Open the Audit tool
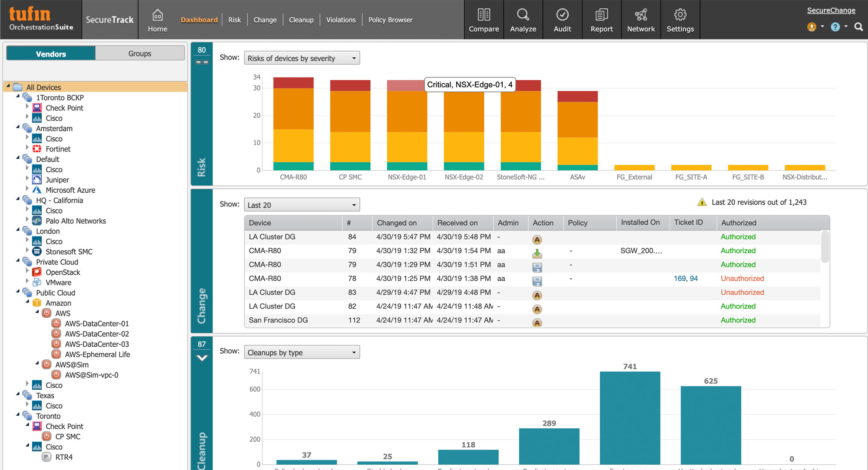Image resolution: width=868 pixels, height=470 pixels. [x=562, y=20]
